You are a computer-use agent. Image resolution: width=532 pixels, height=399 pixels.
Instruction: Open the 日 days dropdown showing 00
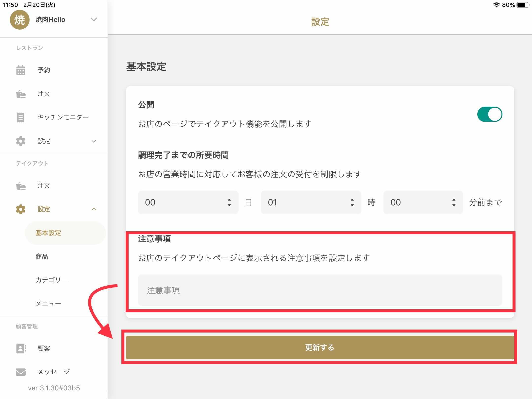tap(188, 202)
